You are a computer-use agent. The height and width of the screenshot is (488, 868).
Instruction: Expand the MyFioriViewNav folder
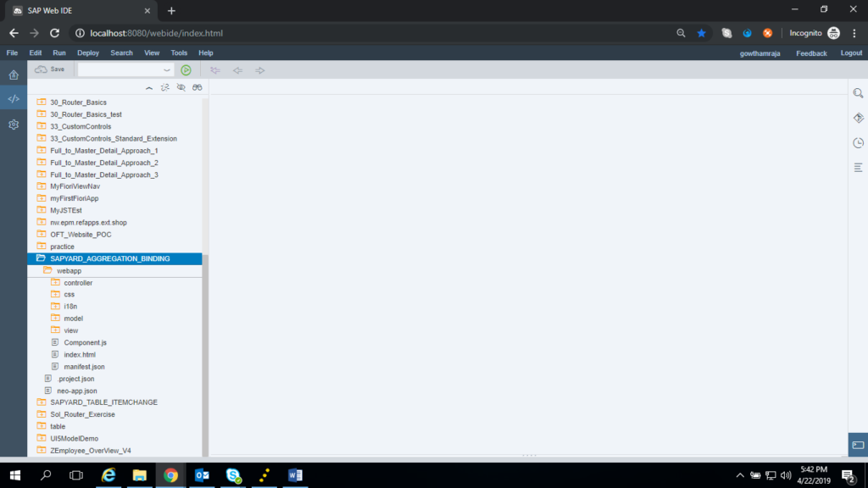coord(42,186)
